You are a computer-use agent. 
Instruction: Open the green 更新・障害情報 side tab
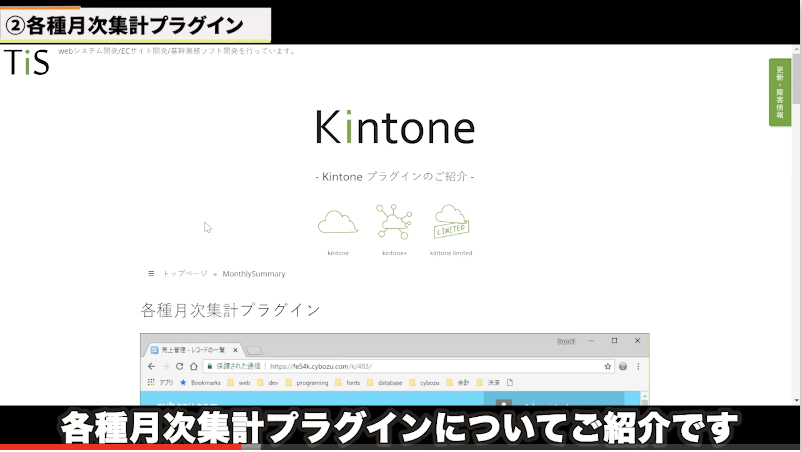click(780, 92)
